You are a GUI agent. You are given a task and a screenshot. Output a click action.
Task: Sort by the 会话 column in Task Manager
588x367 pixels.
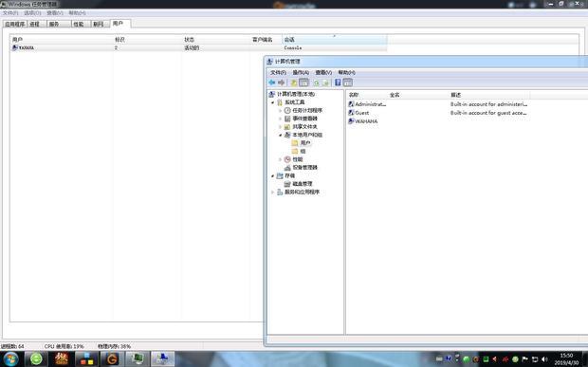[x=335, y=40]
